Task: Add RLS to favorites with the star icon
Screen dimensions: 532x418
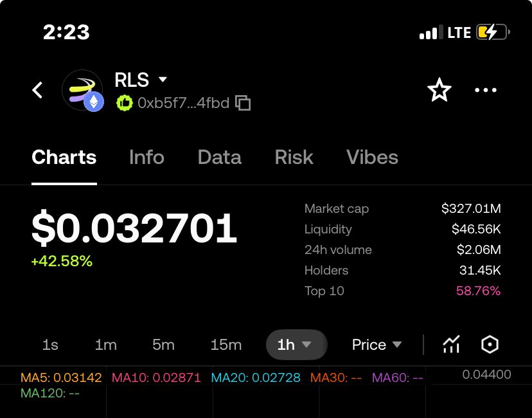Action: point(439,90)
